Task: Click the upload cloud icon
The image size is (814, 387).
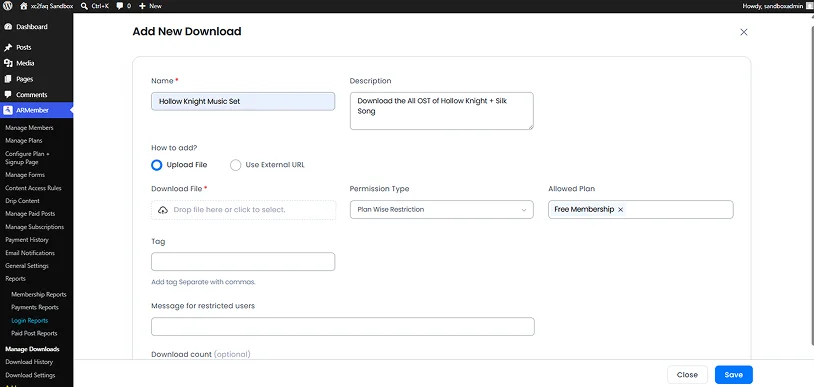Action: (163, 210)
